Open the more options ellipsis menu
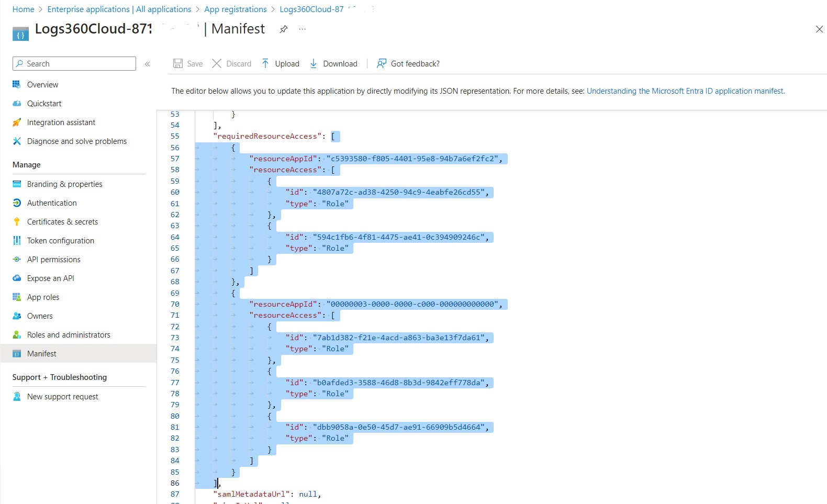 [301, 30]
